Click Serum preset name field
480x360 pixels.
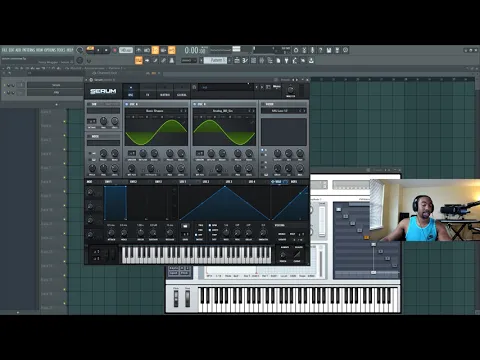(226, 87)
